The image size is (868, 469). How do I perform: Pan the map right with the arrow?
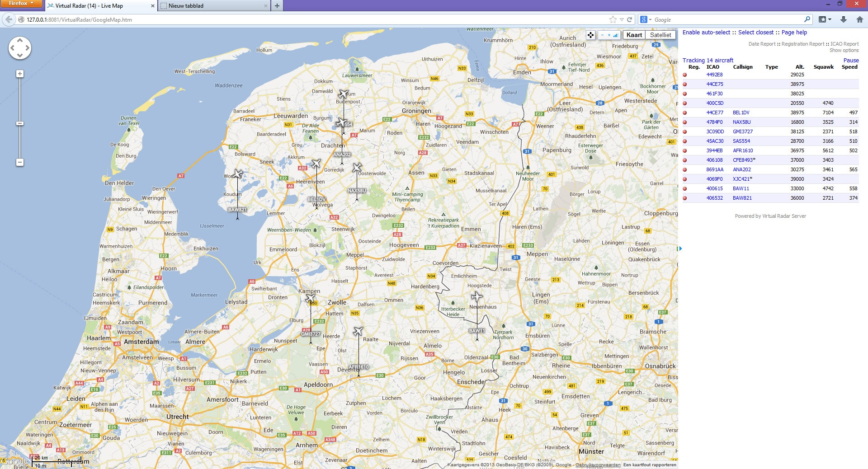coord(28,48)
